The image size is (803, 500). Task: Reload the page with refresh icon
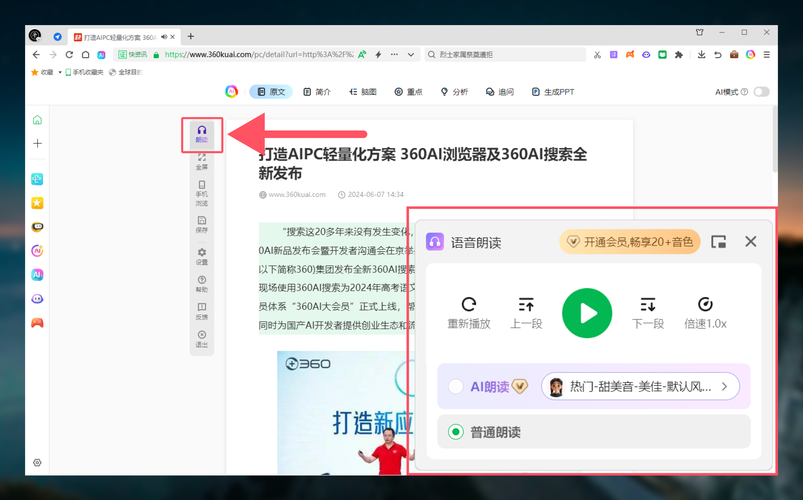pos(69,55)
